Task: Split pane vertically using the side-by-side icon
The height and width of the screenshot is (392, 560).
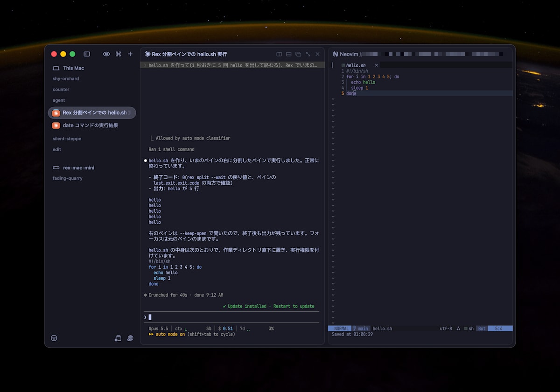Action: 279,54
